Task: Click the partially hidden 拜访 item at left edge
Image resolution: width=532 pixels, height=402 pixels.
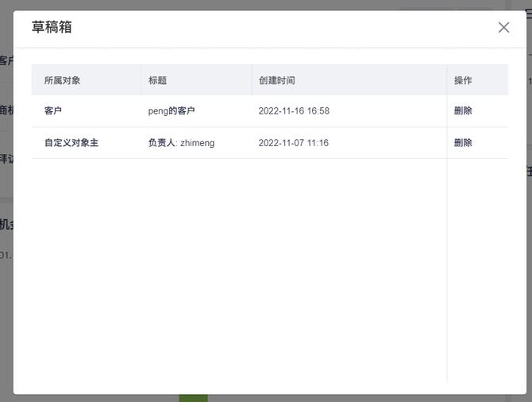Action: [x=6, y=159]
